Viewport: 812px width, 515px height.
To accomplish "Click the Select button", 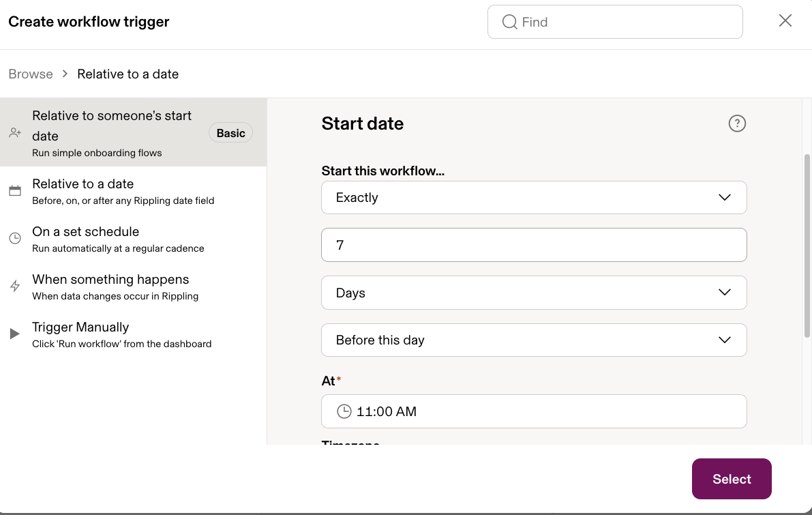I will 732,479.
